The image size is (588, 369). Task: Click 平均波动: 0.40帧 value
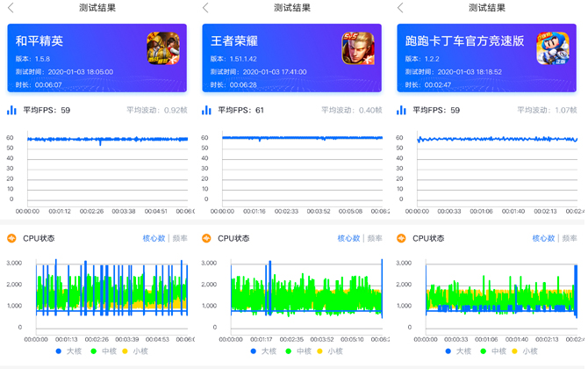[x=352, y=110]
